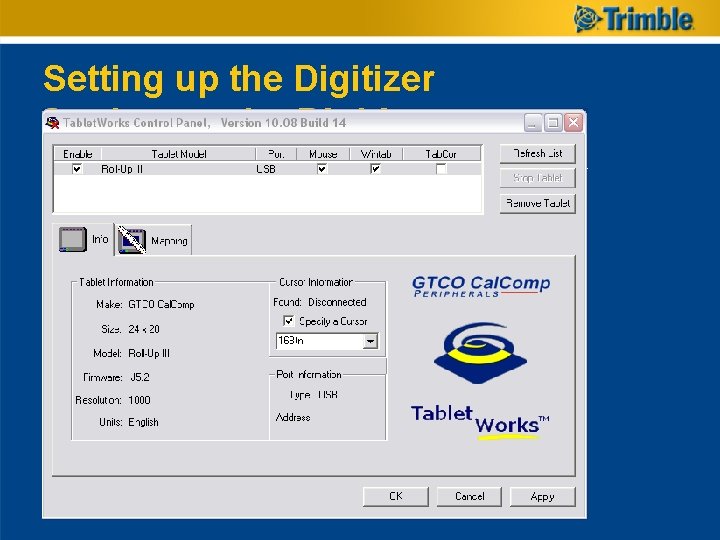Open the cursor type dropdown arrow
The height and width of the screenshot is (540, 720).
370,341
